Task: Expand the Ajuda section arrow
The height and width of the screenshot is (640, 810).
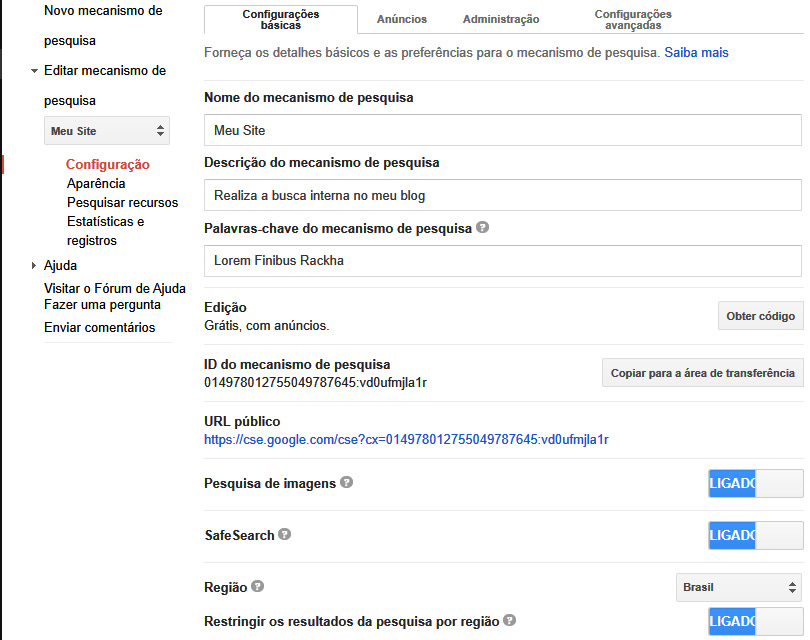Action: pos(34,266)
